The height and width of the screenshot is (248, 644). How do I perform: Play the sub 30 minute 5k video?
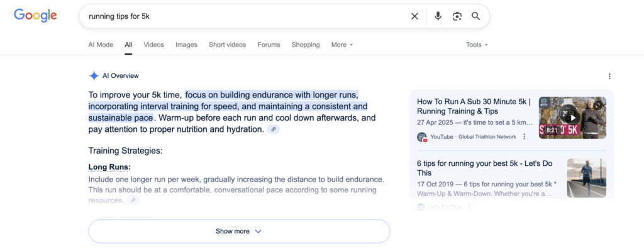pyautogui.click(x=572, y=118)
